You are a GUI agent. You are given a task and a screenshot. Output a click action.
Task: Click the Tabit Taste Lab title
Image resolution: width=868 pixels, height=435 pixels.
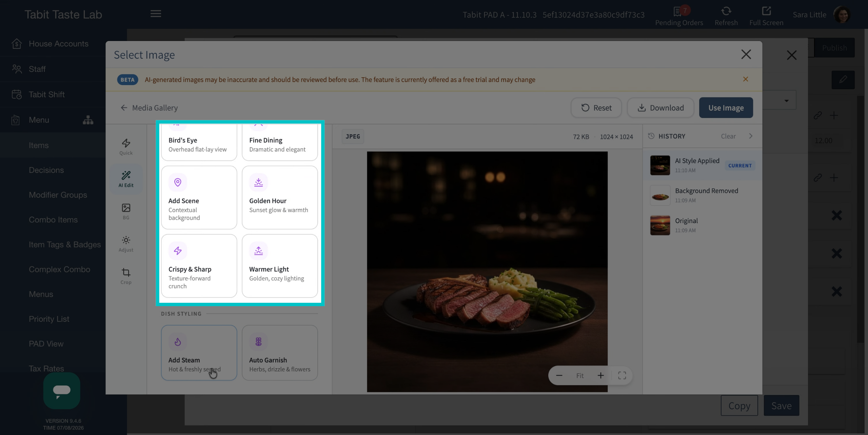[63, 14]
